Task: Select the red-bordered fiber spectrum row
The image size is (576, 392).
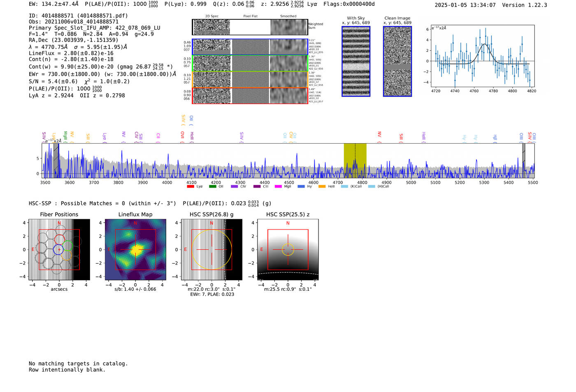Action: pyautogui.click(x=250, y=95)
